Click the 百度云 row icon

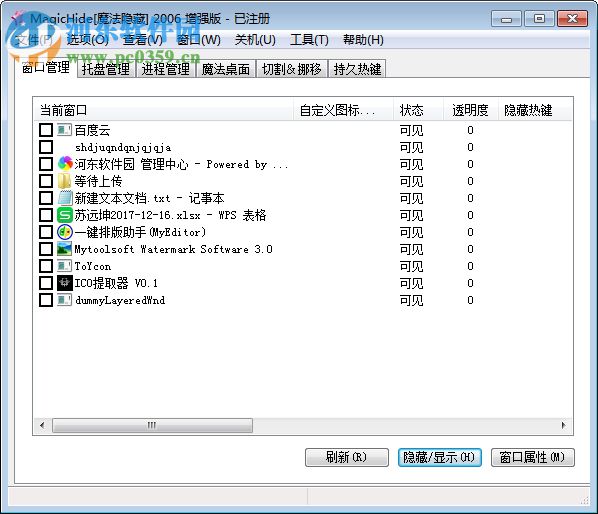[64, 130]
